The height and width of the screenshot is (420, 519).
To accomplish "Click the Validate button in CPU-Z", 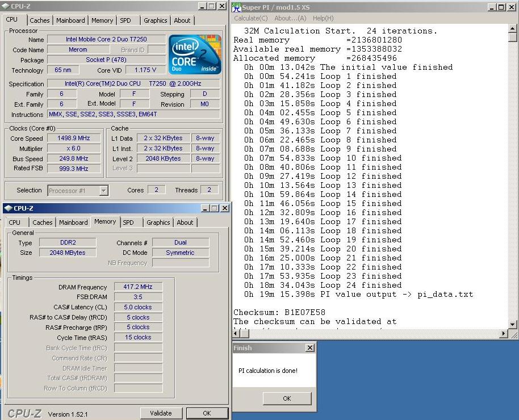I will [161, 413].
